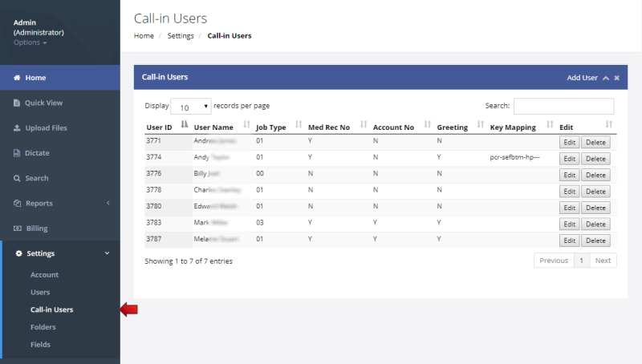This screenshot has width=642, height=364.
Task: Close the Call-in Users panel with X
Action: [x=616, y=78]
